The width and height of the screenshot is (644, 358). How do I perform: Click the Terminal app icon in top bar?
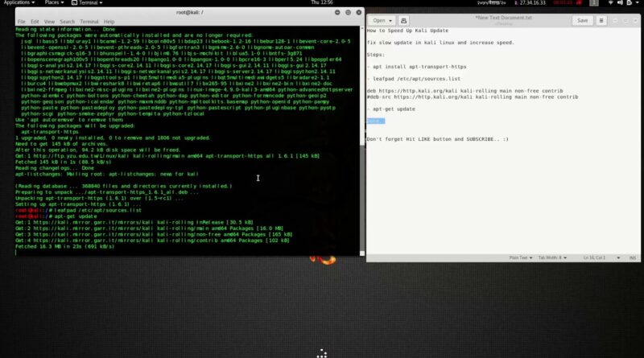(x=74, y=2)
